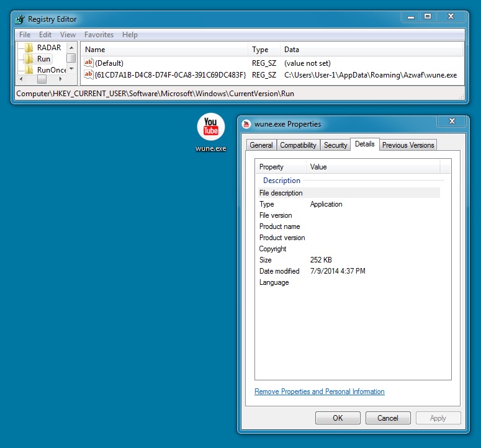Switch to the Security tab
The height and width of the screenshot is (448, 481).
click(335, 145)
